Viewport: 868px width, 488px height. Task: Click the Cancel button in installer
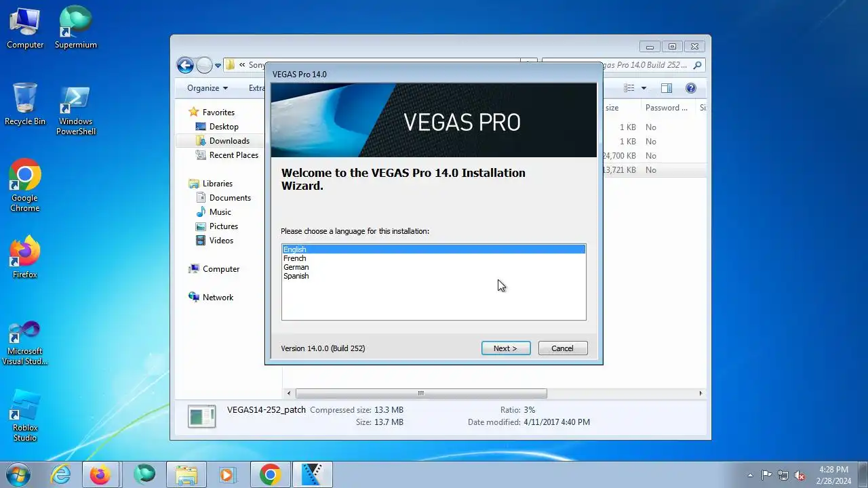[562, 348]
